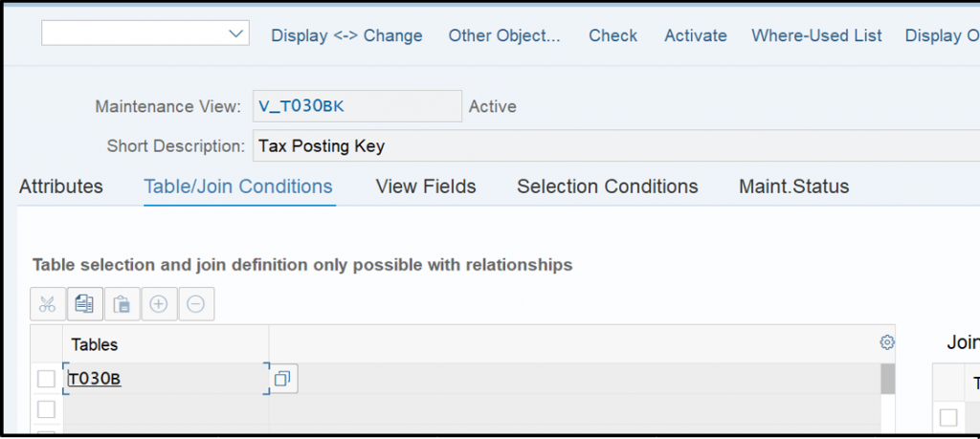Screen dimensions: 980x439
Task: Click the Delete row minus icon
Action: coord(196,304)
